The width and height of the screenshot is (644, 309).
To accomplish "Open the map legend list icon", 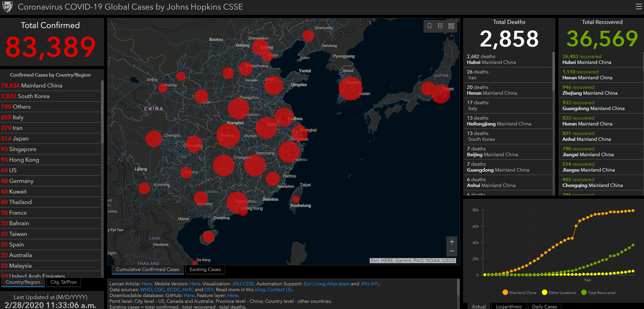I will pos(440,26).
